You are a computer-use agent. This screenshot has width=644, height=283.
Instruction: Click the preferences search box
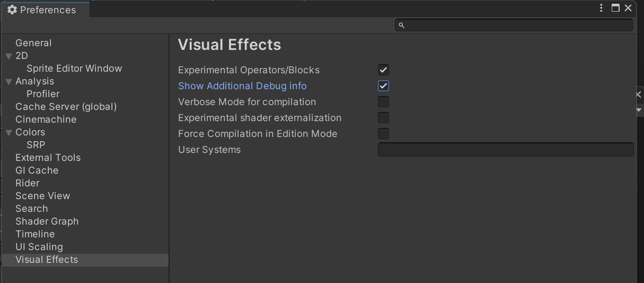[x=514, y=25]
